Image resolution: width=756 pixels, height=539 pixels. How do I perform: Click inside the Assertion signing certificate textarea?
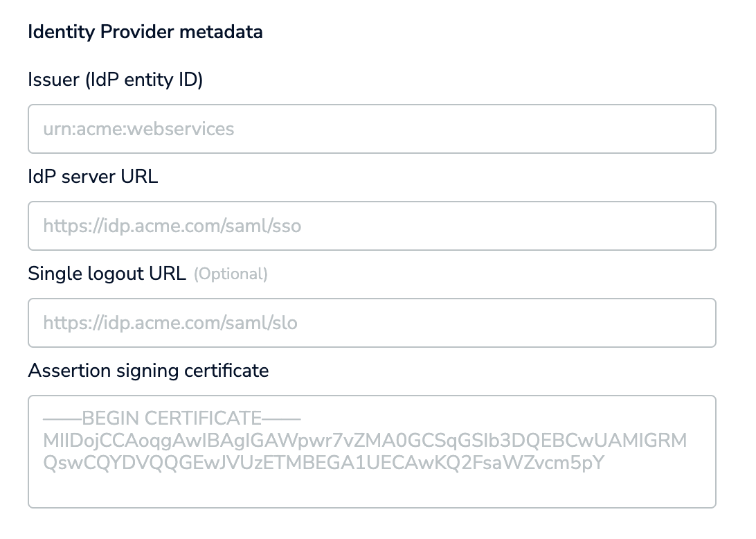click(372, 452)
